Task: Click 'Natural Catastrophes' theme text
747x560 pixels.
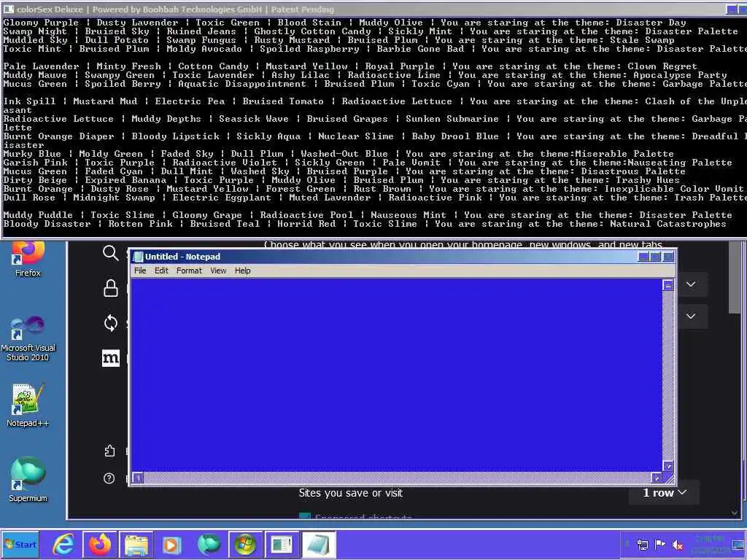Action: point(668,224)
